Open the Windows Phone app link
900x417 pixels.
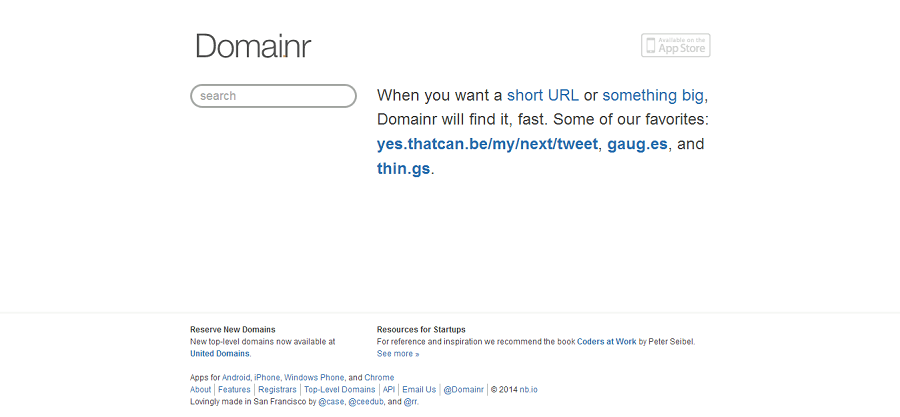coord(314,377)
